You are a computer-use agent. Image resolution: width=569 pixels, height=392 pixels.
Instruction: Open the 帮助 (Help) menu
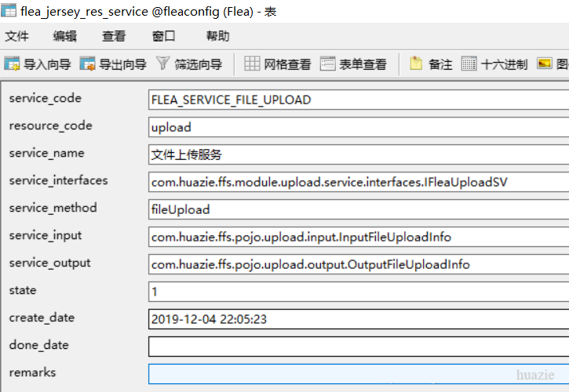tap(217, 36)
